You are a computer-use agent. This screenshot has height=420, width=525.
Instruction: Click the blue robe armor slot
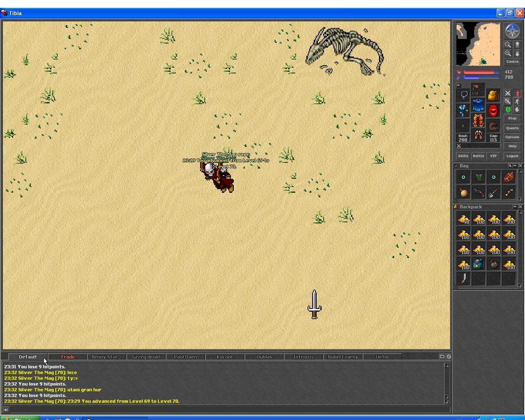[478, 105]
